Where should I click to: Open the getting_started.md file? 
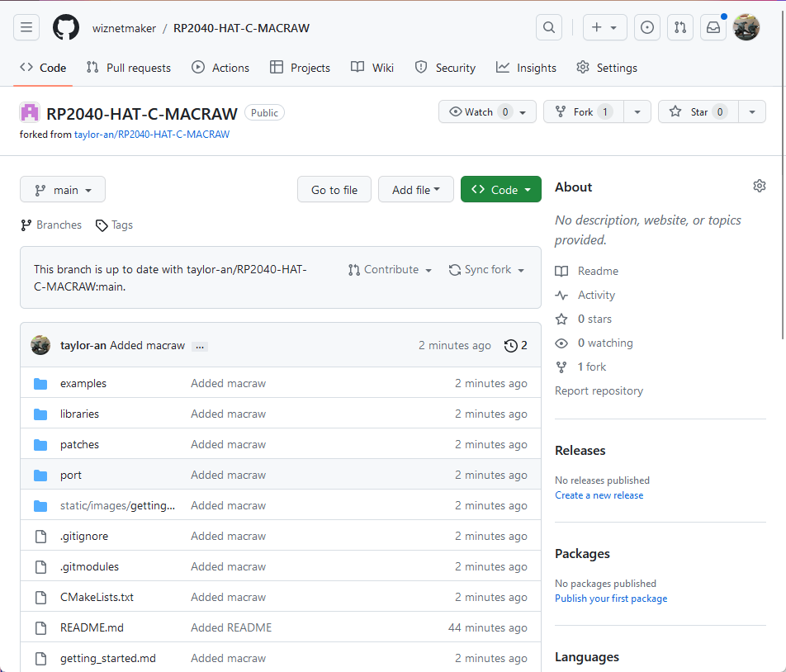tap(108, 659)
